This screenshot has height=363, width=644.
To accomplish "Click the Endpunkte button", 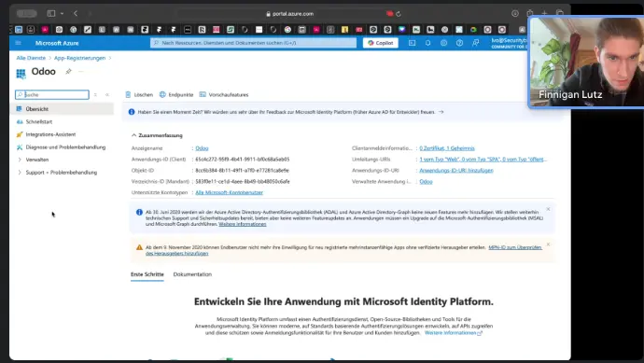I will click(x=176, y=94).
